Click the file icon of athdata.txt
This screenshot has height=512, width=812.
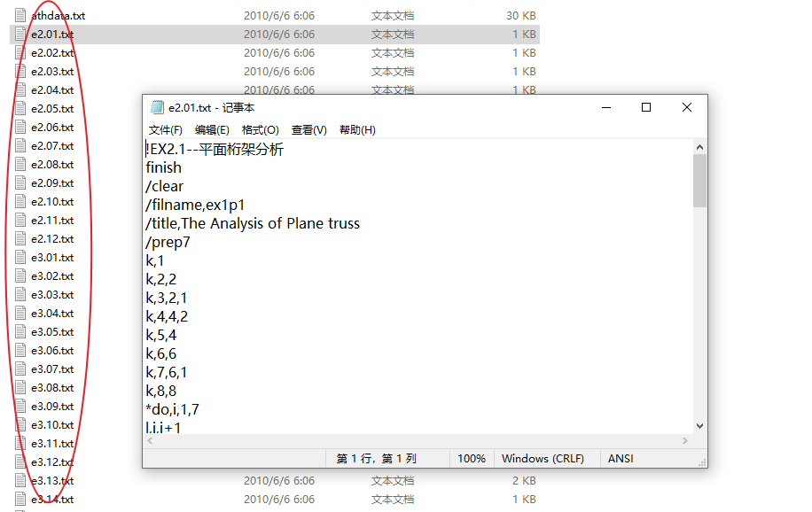[x=20, y=16]
